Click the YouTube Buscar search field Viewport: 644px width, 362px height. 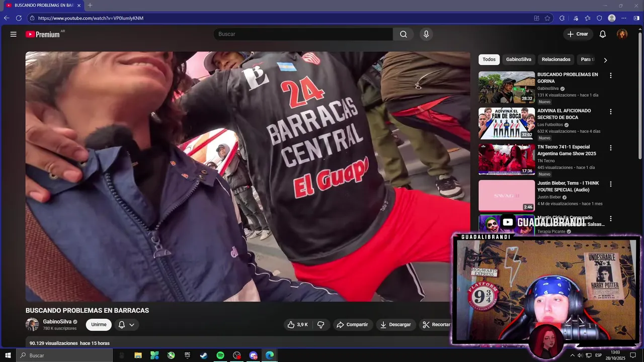303,34
